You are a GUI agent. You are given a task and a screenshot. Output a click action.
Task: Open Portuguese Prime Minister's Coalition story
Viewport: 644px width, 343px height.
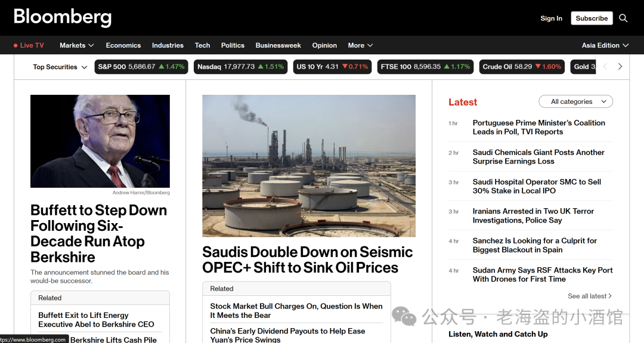539,127
